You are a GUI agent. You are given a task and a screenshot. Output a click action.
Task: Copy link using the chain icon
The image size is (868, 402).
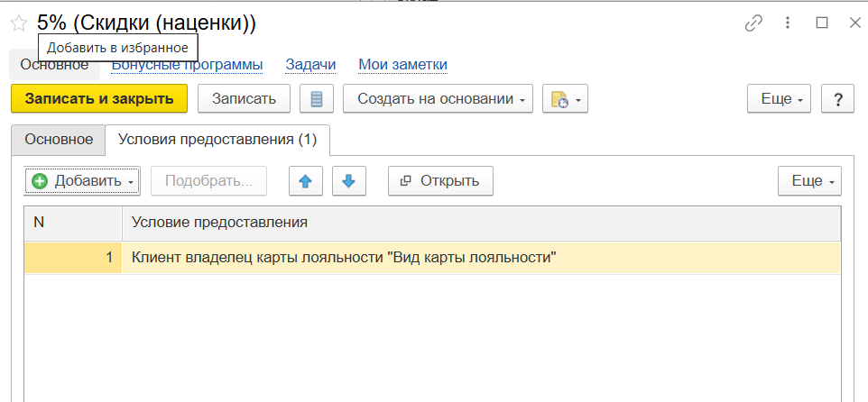(x=753, y=24)
